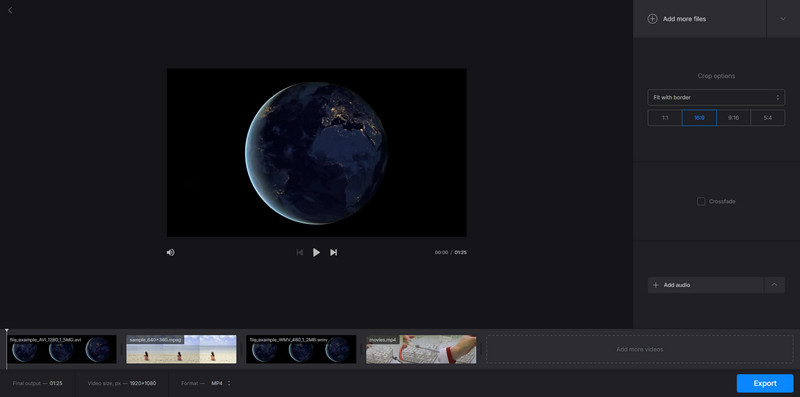
Task: Select the sample_640x360.mpeg clip
Action: coord(181,349)
